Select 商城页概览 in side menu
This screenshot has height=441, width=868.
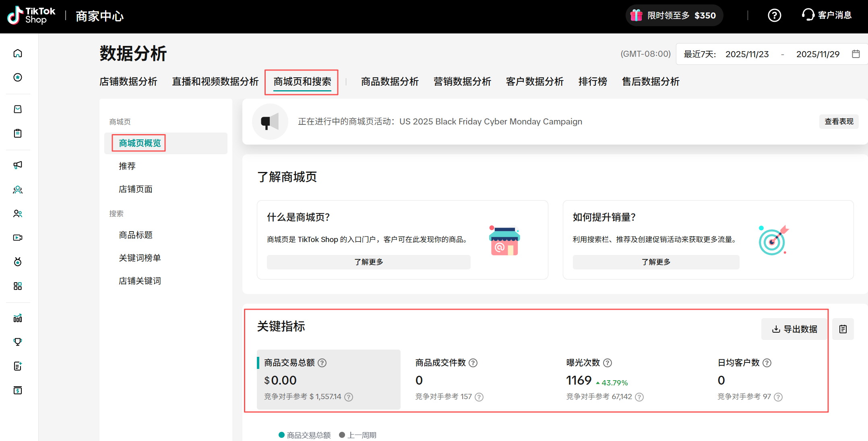[166, 143]
